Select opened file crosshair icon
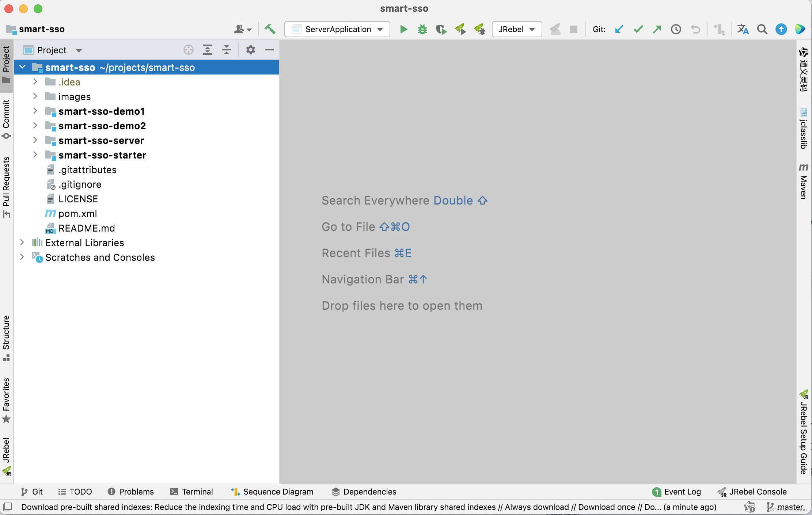This screenshot has width=812, height=515. click(189, 50)
